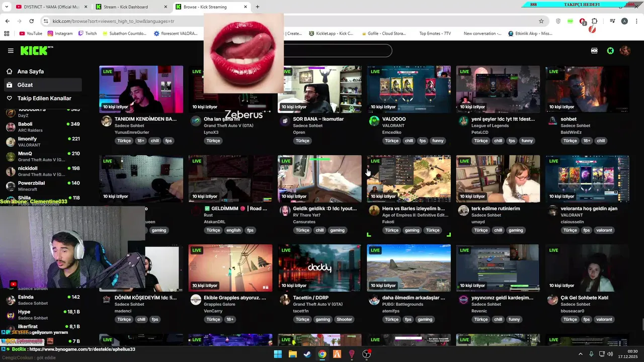
Task: View site information in address bar
Action: (x=46, y=21)
